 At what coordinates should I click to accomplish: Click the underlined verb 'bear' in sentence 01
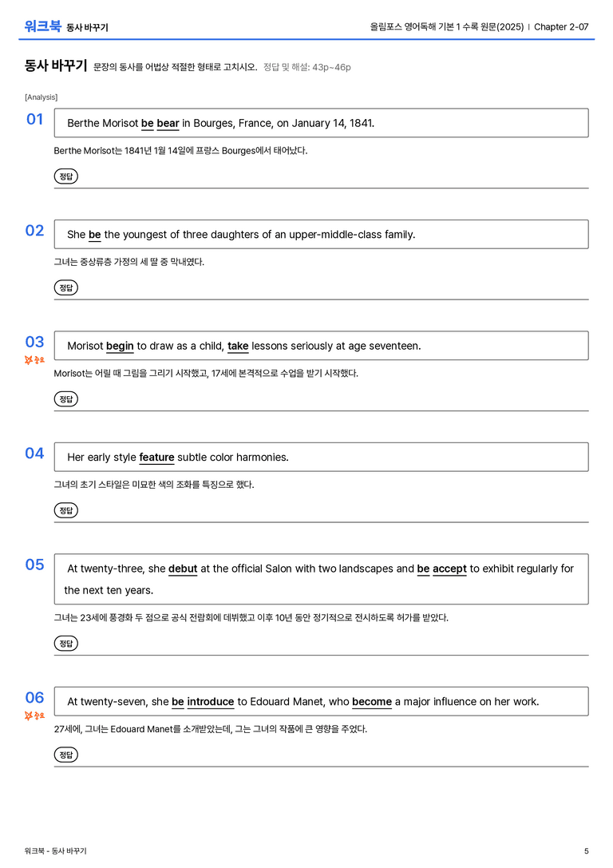[x=168, y=124]
